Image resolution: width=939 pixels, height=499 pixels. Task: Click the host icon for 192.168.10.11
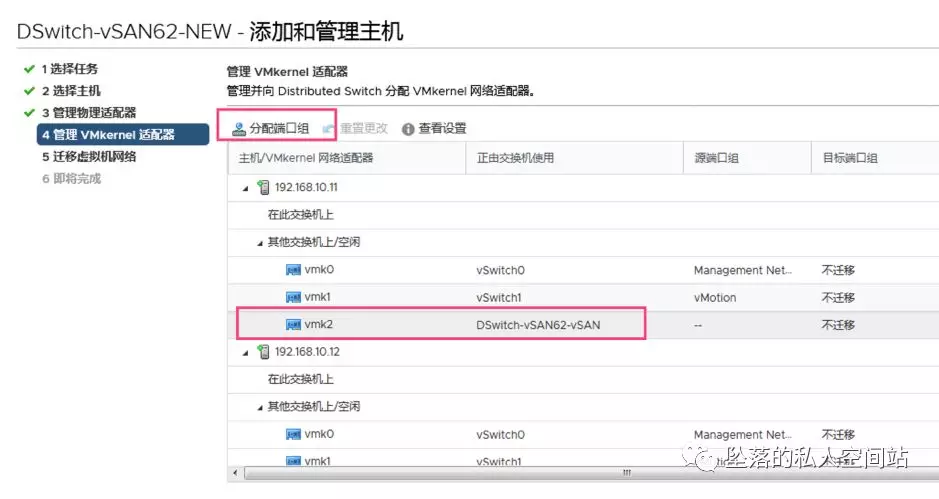263,187
